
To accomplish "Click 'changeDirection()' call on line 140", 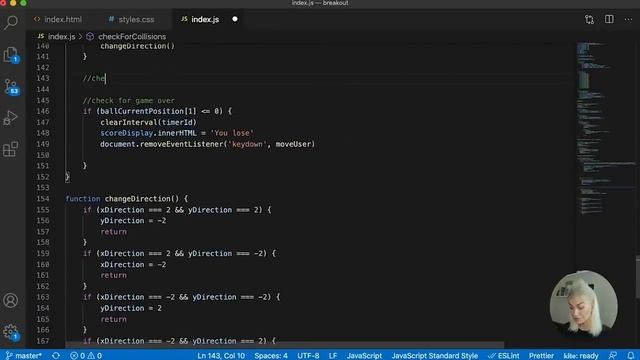I will pos(138,46).
